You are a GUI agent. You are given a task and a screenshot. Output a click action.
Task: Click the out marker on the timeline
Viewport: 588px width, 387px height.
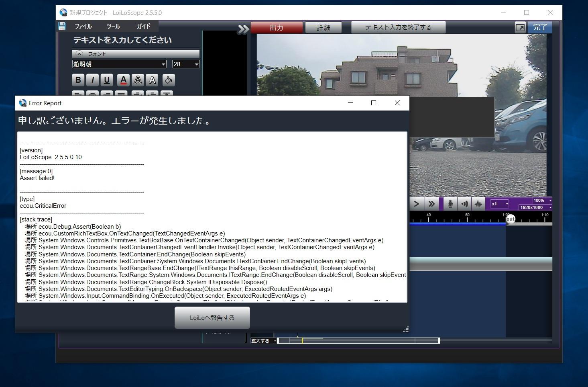(509, 219)
